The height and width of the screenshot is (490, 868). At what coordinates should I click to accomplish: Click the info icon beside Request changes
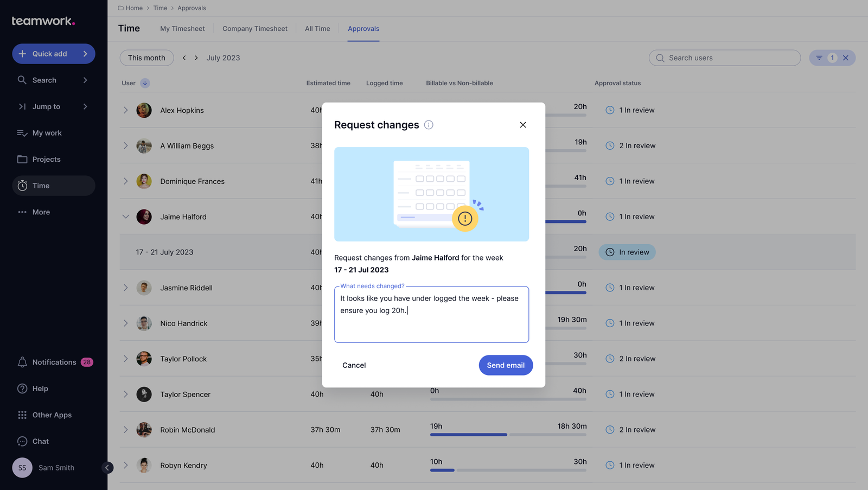429,125
